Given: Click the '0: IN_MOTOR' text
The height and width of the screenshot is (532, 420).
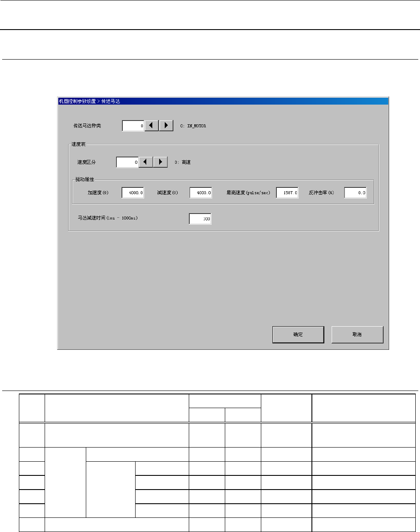Looking at the screenshot, I should pos(193,126).
